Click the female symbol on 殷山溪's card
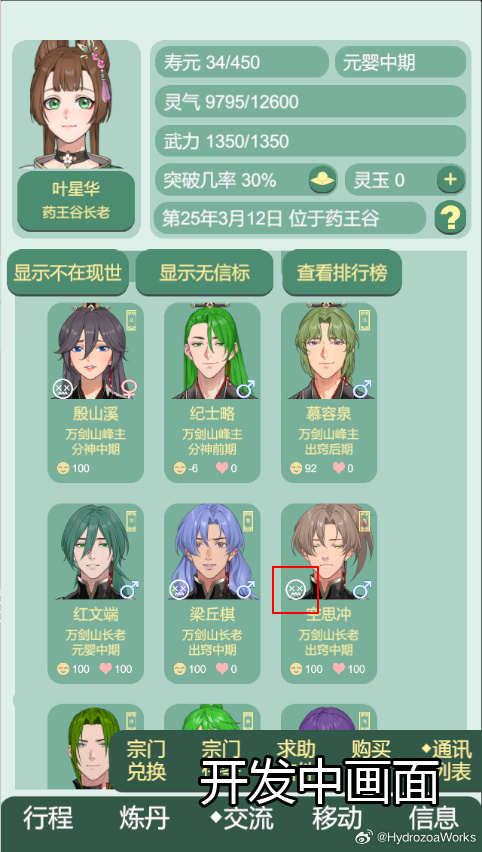The height and width of the screenshot is (852, 482). pyautogui.click(x=129, y=389)
